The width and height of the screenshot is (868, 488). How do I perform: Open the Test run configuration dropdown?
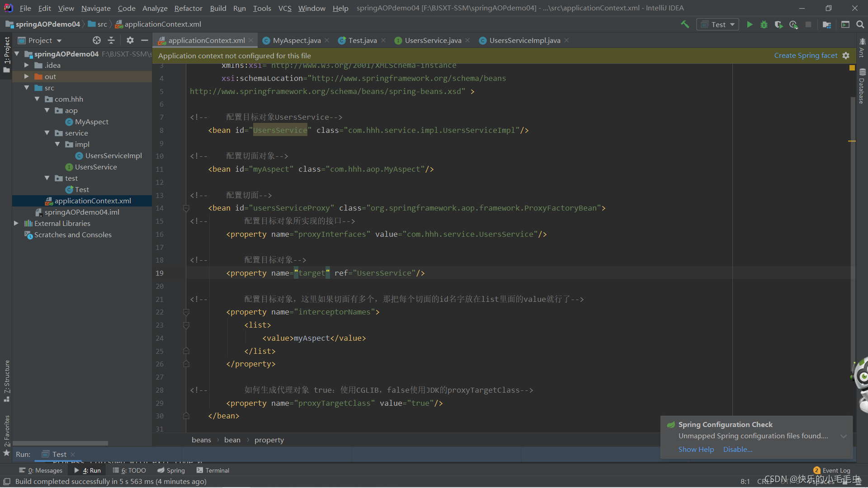pyautogui.click(x=718, y=24)
